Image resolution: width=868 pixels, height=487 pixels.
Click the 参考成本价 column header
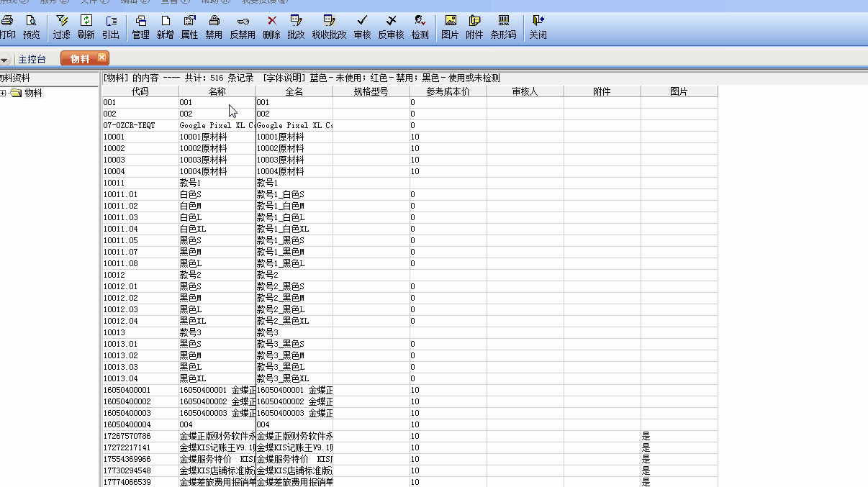pos(448,91)
